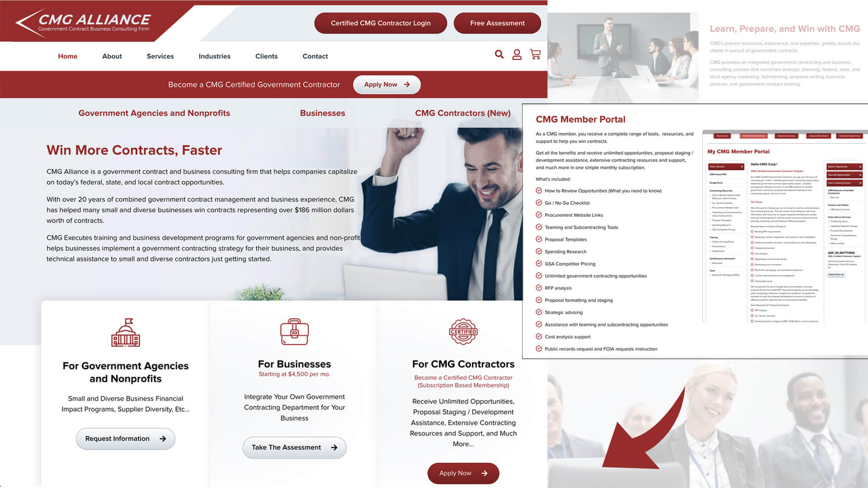Screen dimensions: 868x488
Task: Expand the About navigation menu item
Action: point(112,56)
